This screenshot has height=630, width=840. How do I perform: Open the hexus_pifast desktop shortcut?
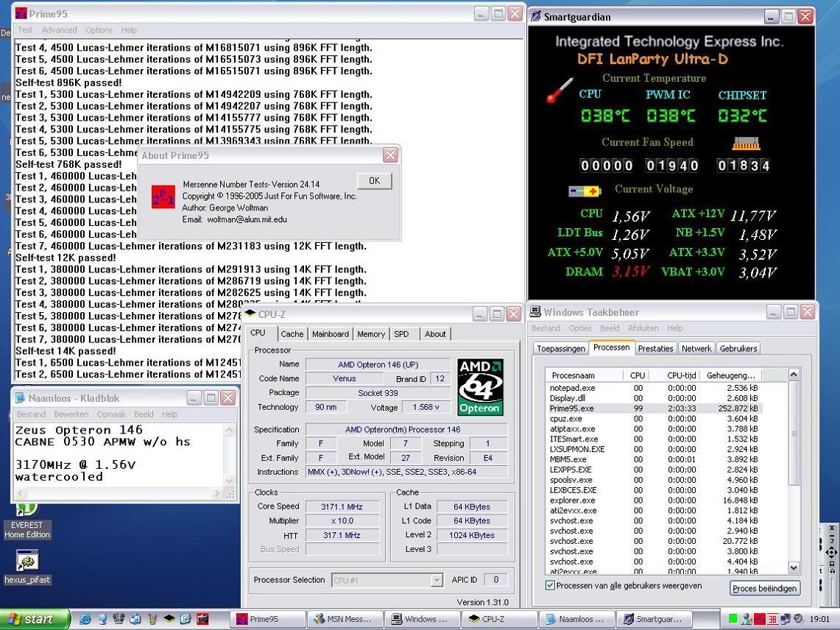[x=27, y=567]
